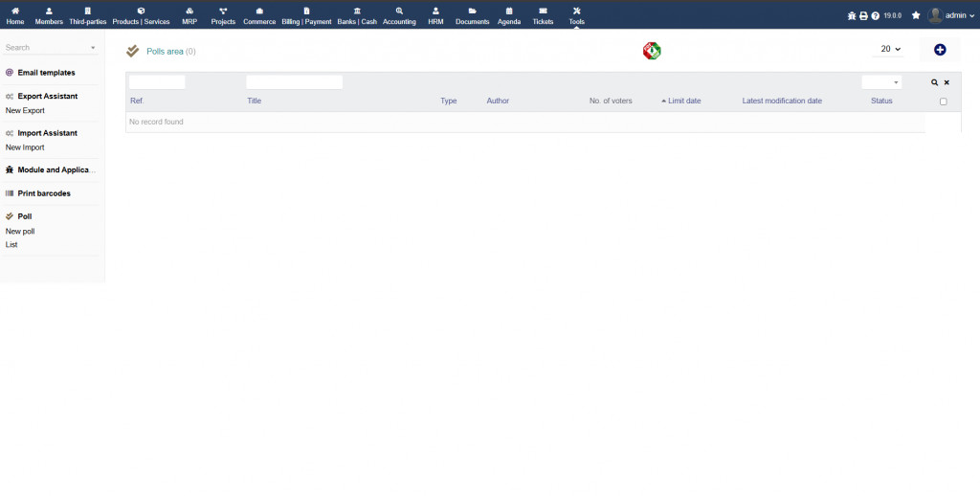The image size is (980, 496).
Task: Click the plus icon to add poll
Action: (940, 50)
